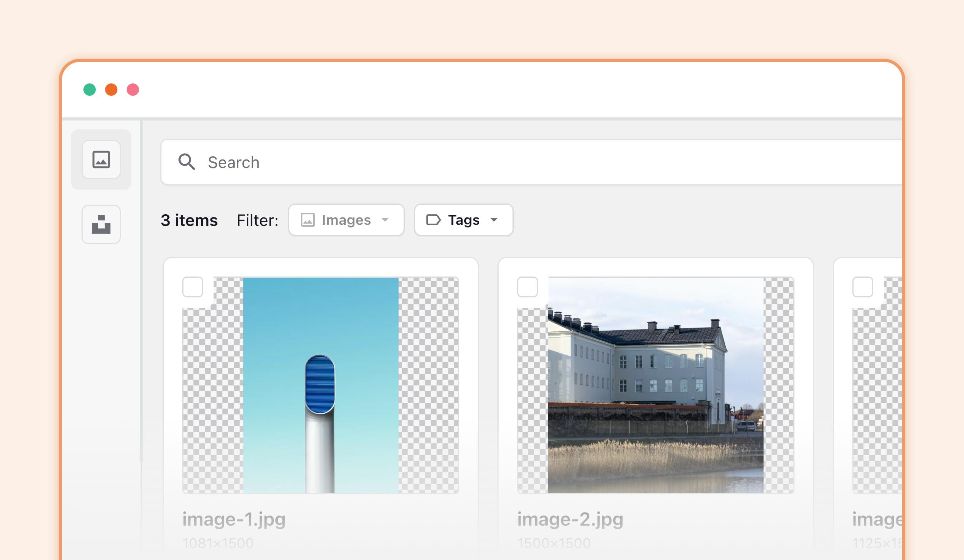This screenshot has width=964, height=560.
Task: Click the orange window dot
Action: 111,90
